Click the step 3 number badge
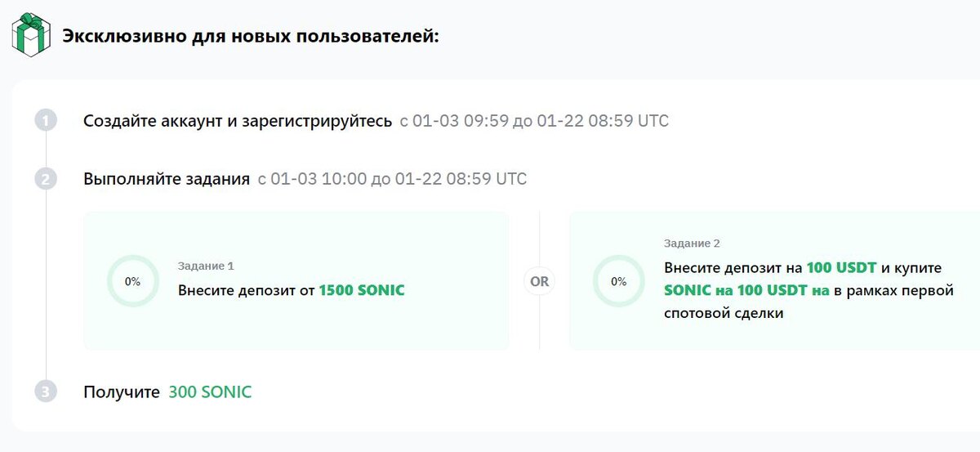980x452 pixels. pos(46,392)
